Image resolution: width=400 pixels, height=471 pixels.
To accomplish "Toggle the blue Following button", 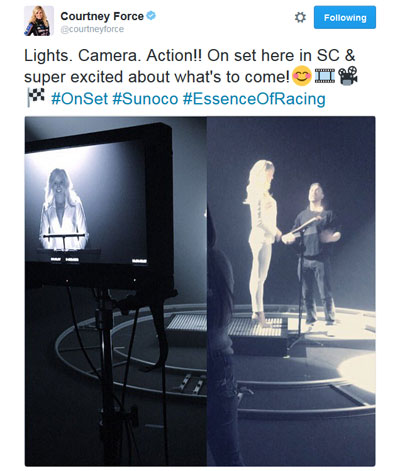I will tap(345, 17).
